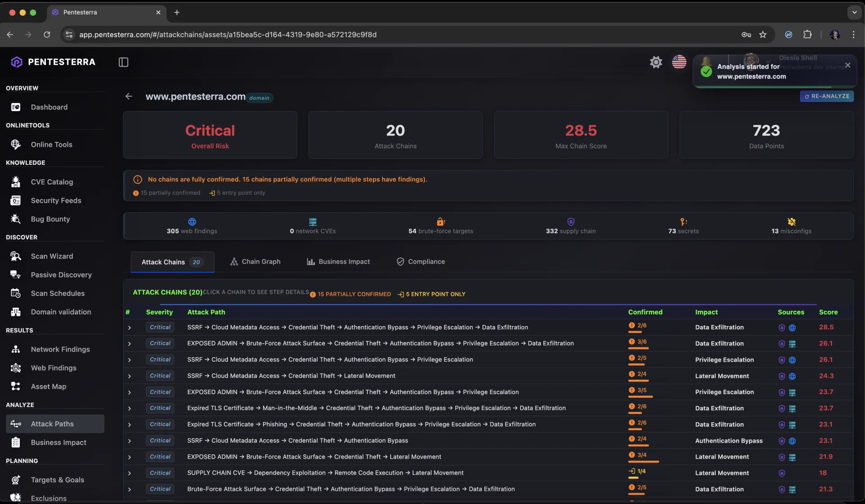Bookmark this page with the star icon
The width and height of the screenshot is (865, 504).
pyautogui.click(x=763, y=35)
